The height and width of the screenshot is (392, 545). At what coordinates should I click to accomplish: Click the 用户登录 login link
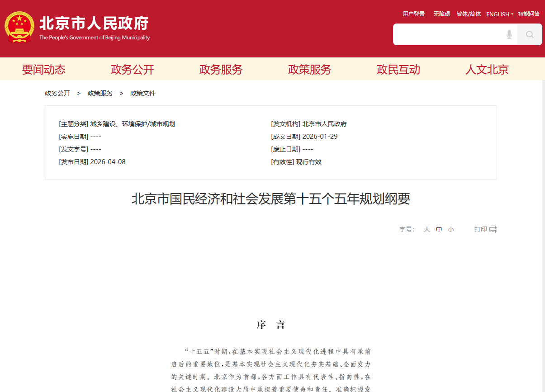pyautogui.click(x=414, y=14)
